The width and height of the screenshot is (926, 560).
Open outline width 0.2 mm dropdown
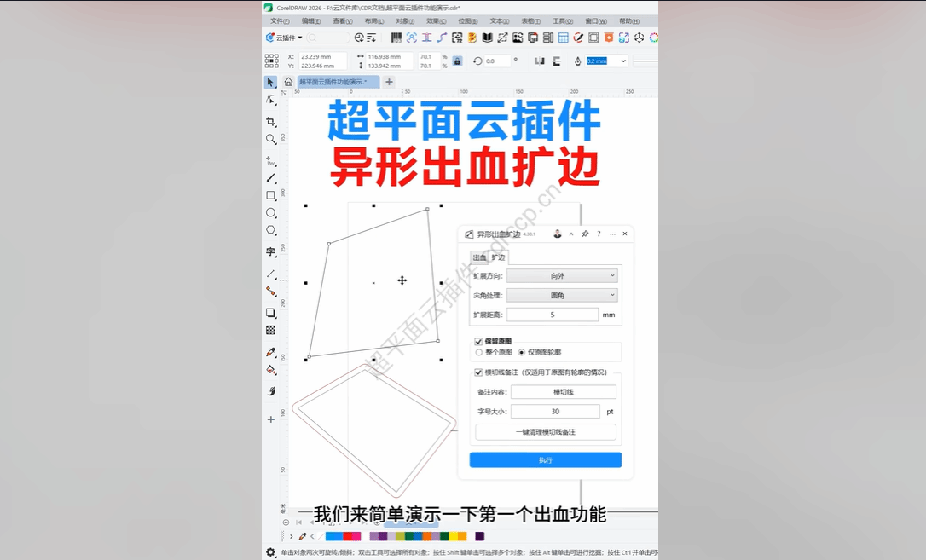click(x=623, y=61)
